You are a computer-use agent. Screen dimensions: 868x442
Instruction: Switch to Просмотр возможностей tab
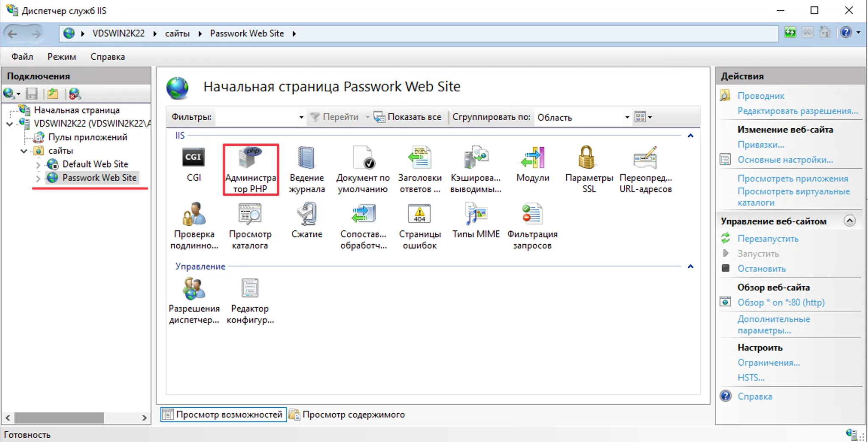tap(223, 414)
